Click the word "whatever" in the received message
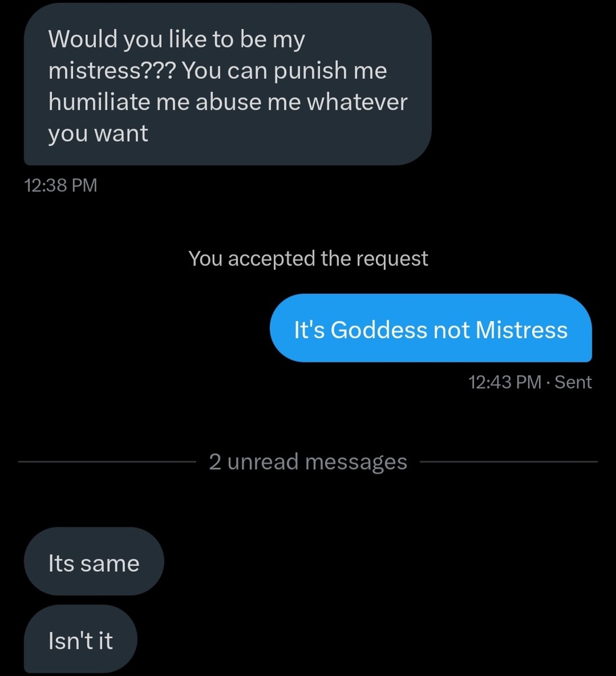Image resolution: width=616 pixels, height=676 pixels. 357,103
